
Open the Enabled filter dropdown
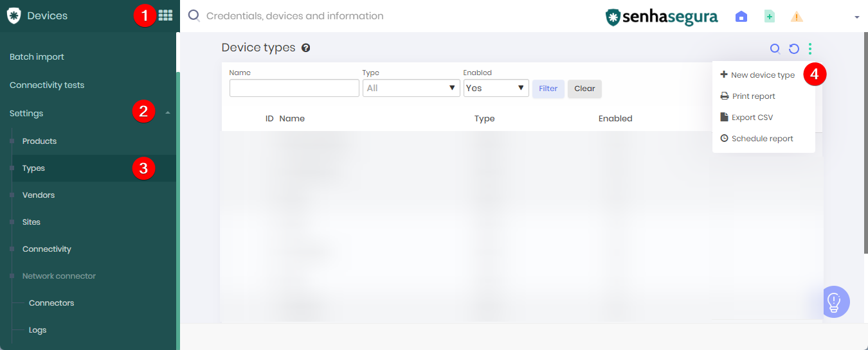coord(496,88)
